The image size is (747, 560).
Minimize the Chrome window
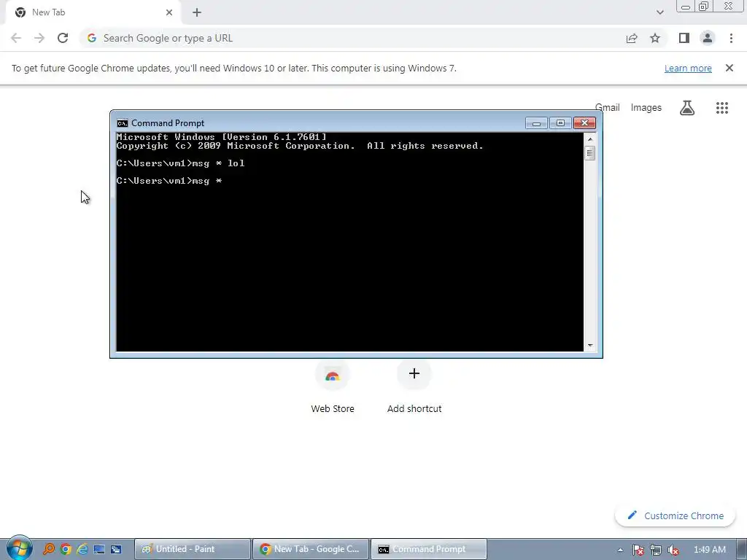(686, 7)
